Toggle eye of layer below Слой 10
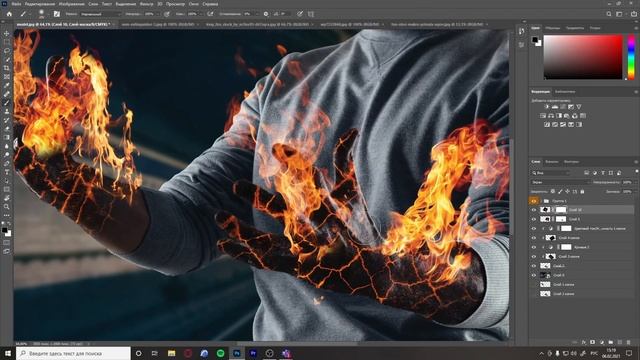The width and height of the screenshot is (640, 360). (x=533, y=219)
